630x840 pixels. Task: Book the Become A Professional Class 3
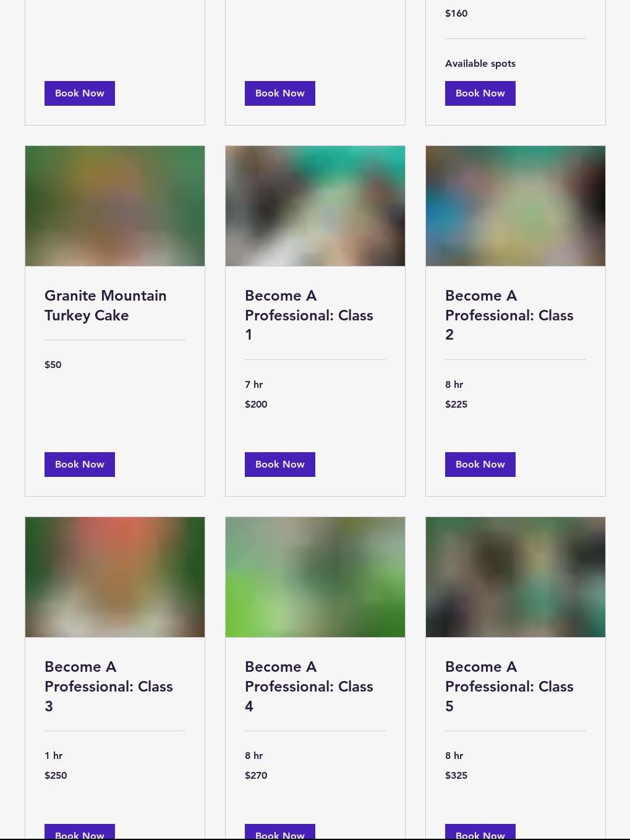pyautogui.click(x=79, y=833)
